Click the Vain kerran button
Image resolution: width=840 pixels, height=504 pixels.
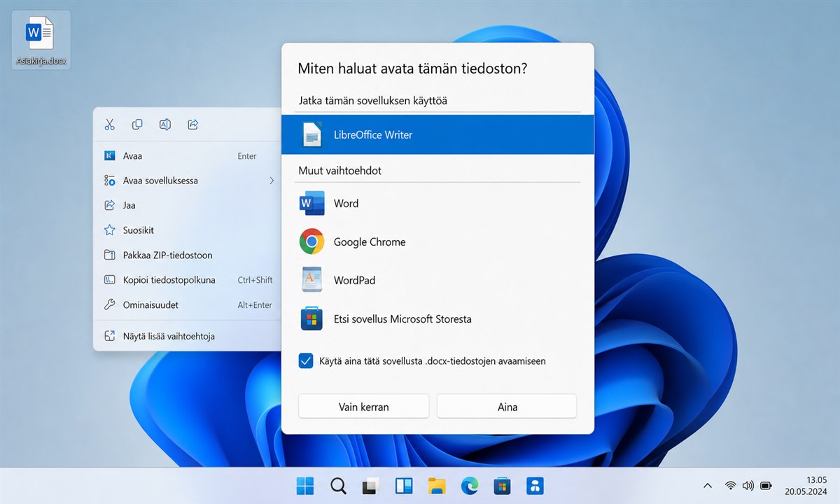click(363, 407)
